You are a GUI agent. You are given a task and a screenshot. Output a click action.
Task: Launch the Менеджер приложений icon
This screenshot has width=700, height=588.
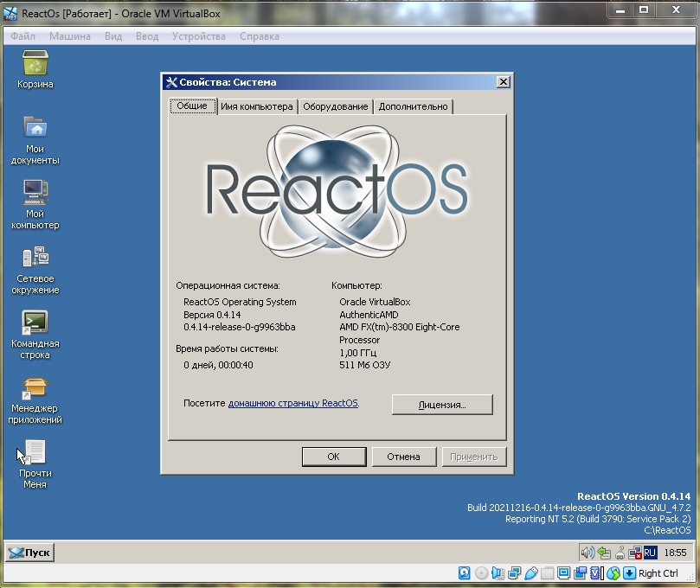pos(35,388)
